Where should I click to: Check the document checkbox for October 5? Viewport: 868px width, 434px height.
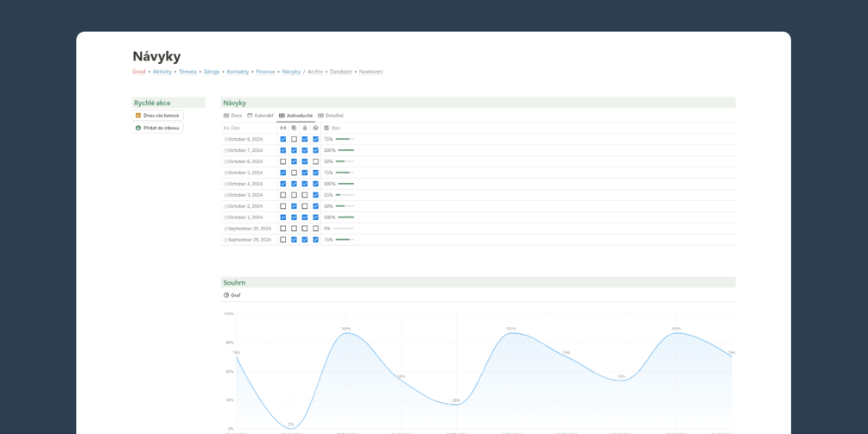tap(294, 173)
